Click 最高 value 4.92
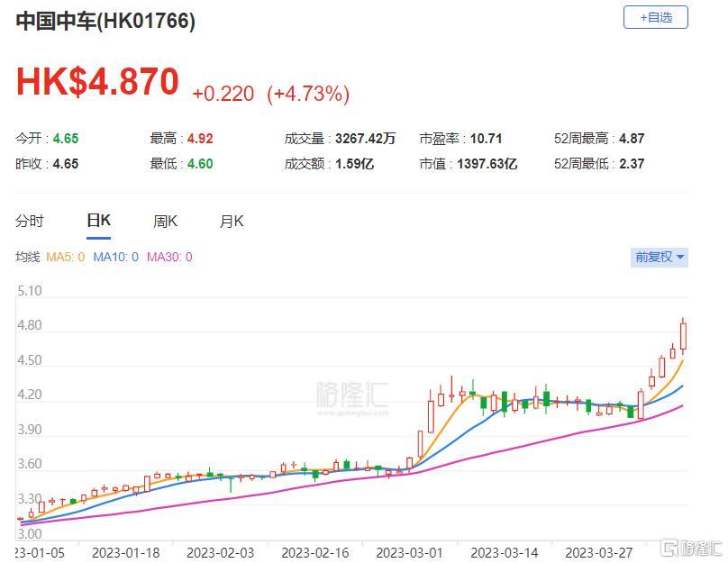 pos(200,139)
